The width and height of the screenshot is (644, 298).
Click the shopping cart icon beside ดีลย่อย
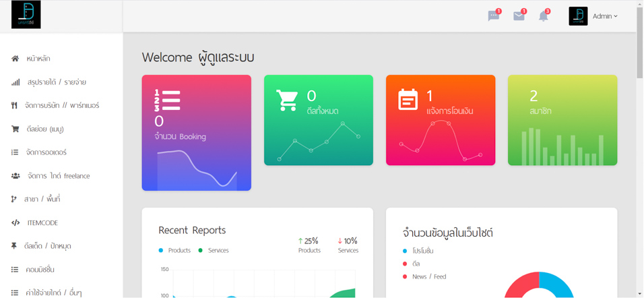15,129
